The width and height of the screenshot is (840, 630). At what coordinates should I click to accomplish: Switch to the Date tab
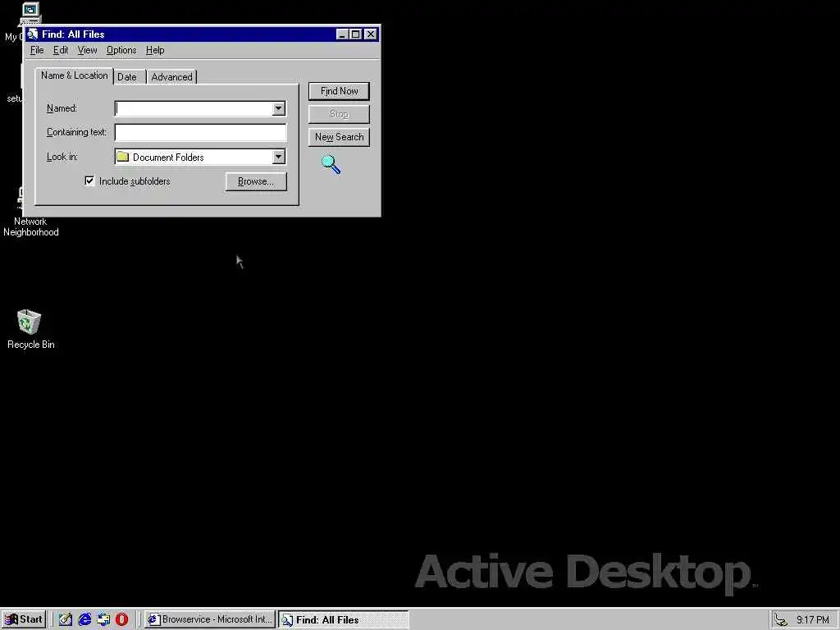[127, 77]
